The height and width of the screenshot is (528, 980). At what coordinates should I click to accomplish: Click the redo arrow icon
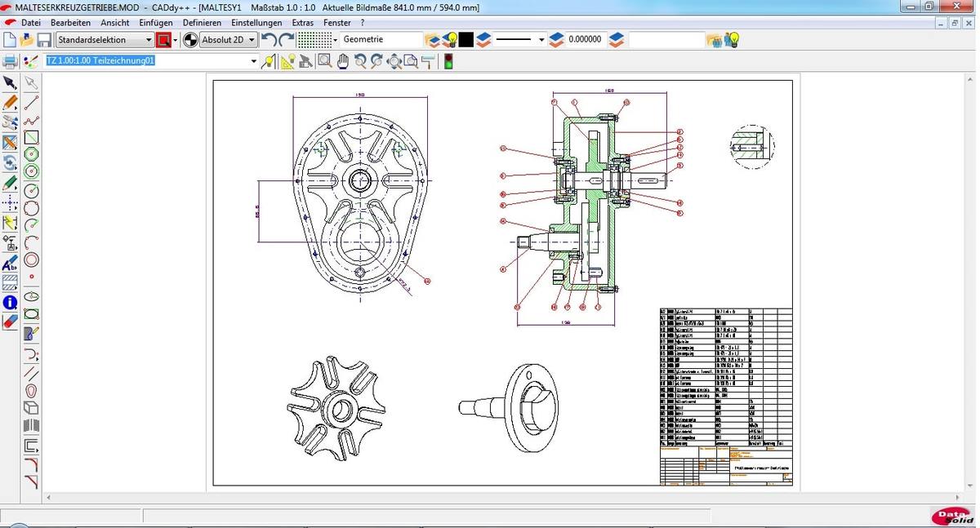point(286,40)
